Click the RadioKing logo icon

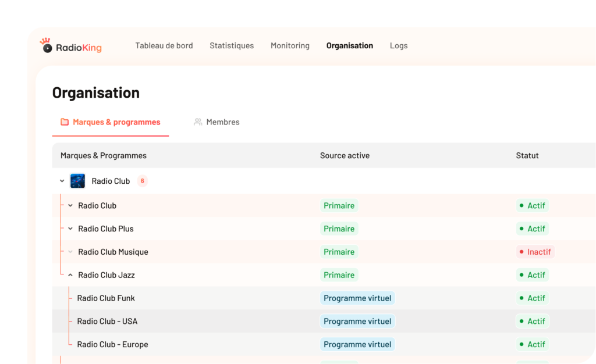46,46
